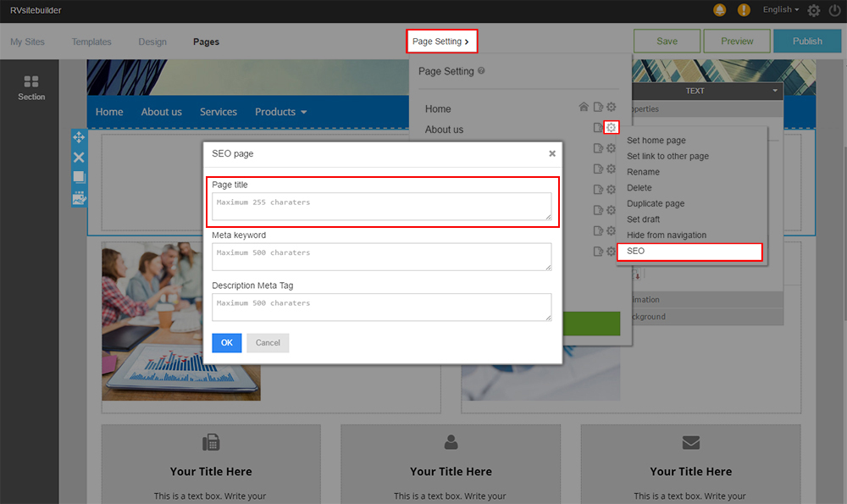Screen dimensions: 847x504
Task: Expand the Products navigation dropdown
Action: (280, 112)
